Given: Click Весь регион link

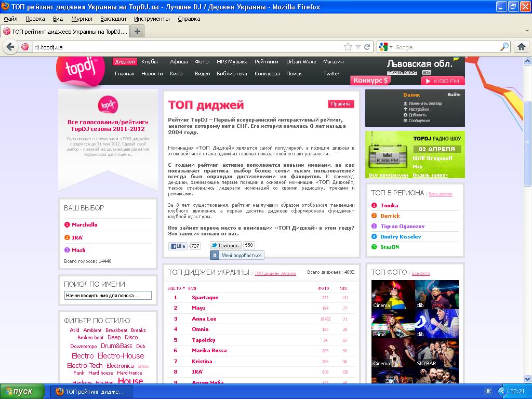Looking at the screenshot, I should (441, 194).
